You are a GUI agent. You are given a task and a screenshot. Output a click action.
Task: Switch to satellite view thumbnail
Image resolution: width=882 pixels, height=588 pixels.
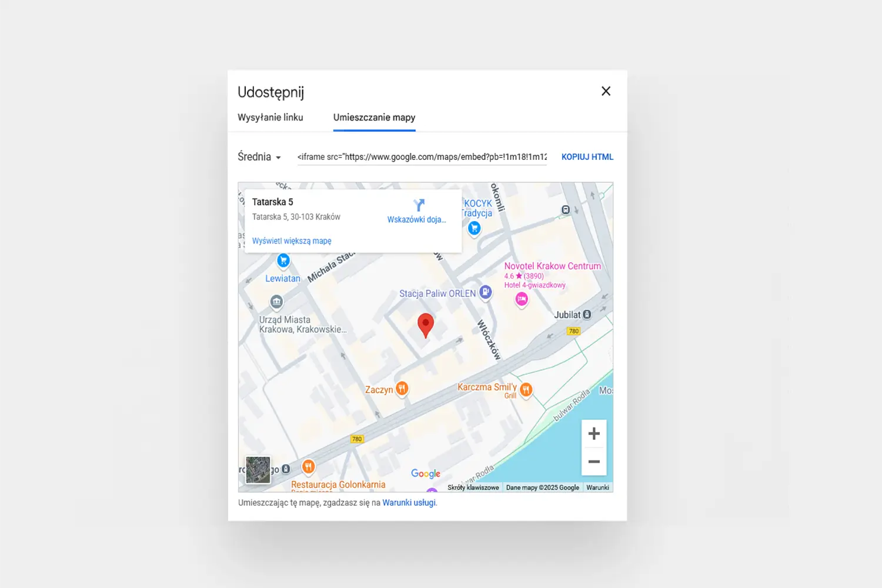point(258,470)
